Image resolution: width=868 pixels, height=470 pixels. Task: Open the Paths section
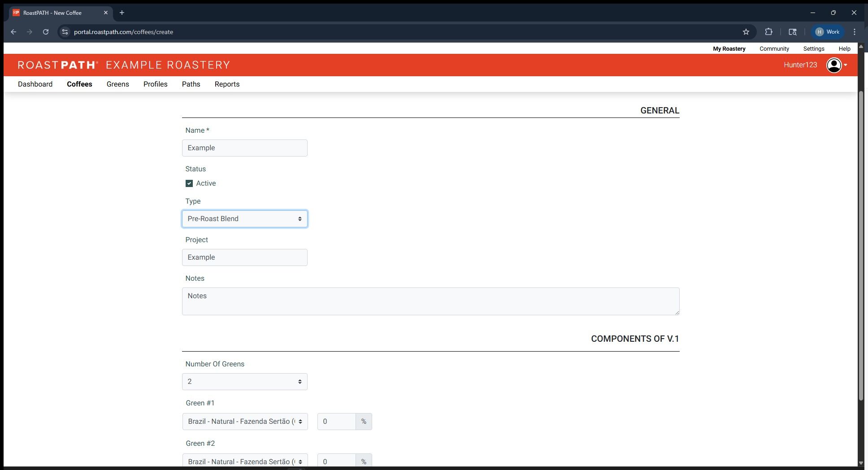191,84
